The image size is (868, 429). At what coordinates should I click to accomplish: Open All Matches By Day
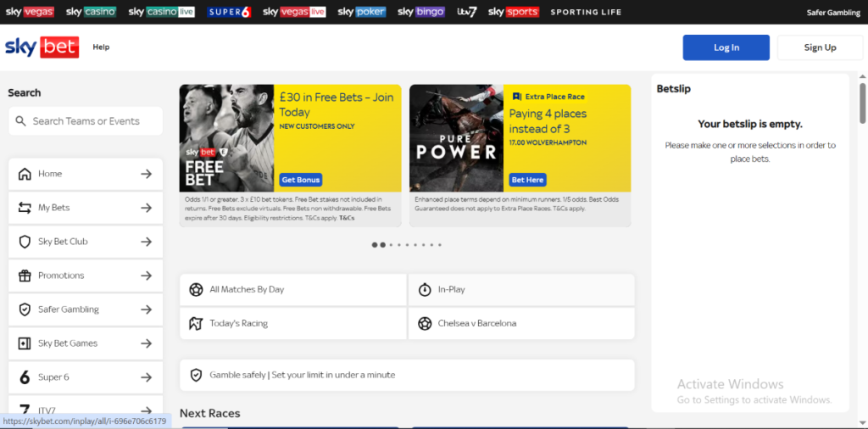[x=292, y=289]
